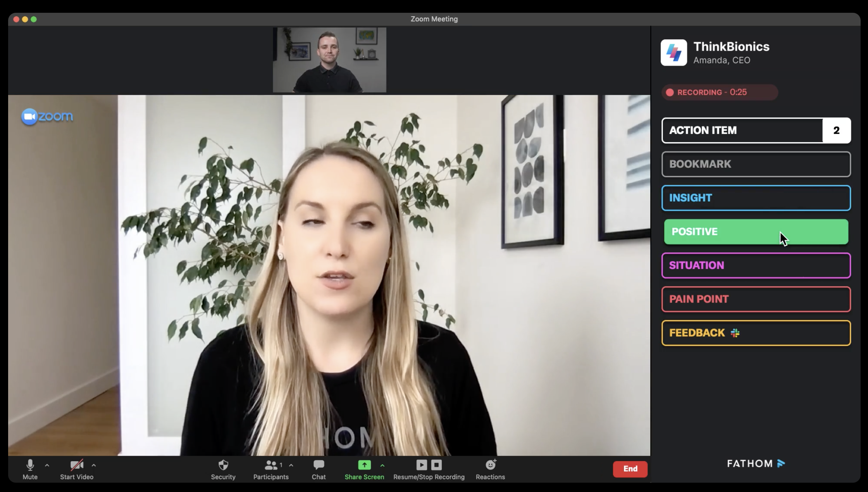Click the INSIGHT tag button
The height and width of the screenshot is (492, 868).
tap(756, 198)
